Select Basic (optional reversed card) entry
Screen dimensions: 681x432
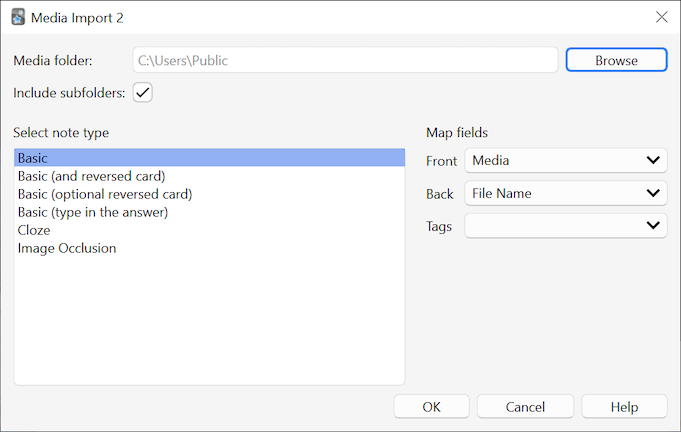pos(104,194)
